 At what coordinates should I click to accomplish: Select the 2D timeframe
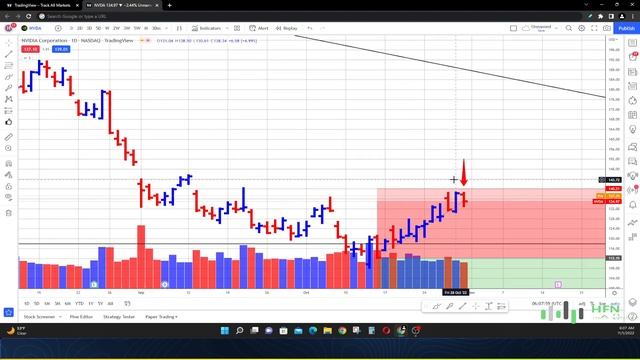pos(80,28)
